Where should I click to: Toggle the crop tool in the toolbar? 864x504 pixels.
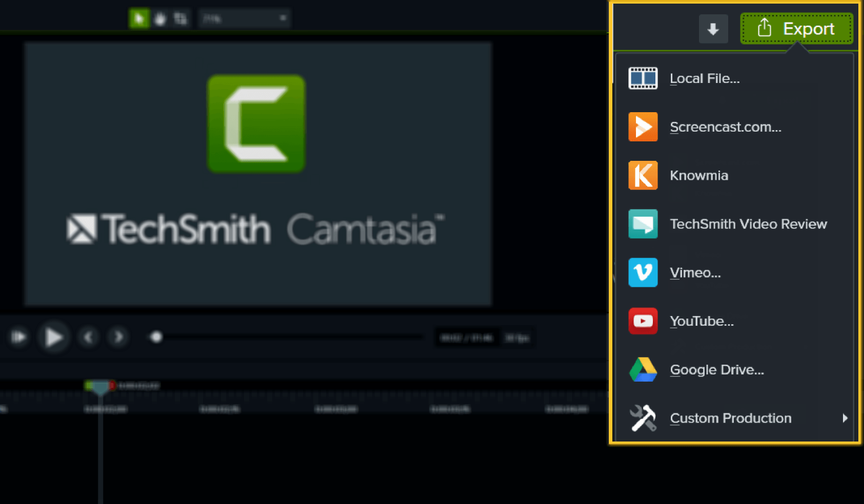tap(180, 18)
